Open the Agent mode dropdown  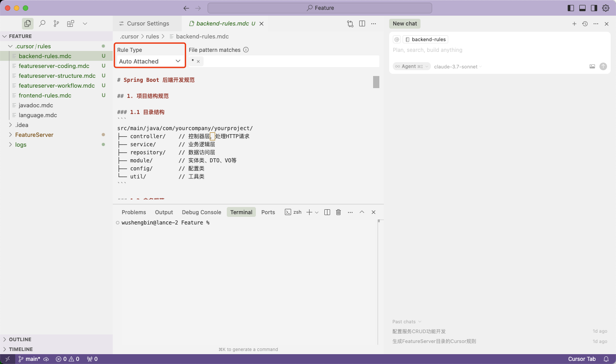pyautogui.click(x=412, y=66)
